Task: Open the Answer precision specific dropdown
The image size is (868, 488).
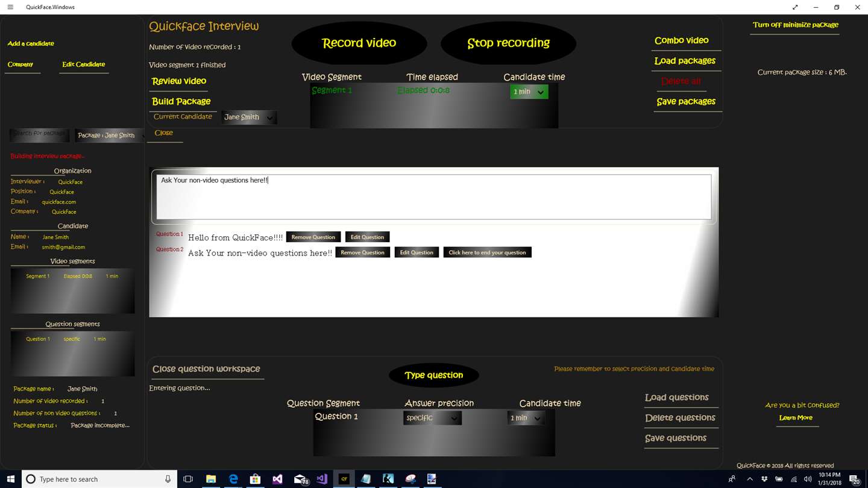Action: tap(432, 418)
